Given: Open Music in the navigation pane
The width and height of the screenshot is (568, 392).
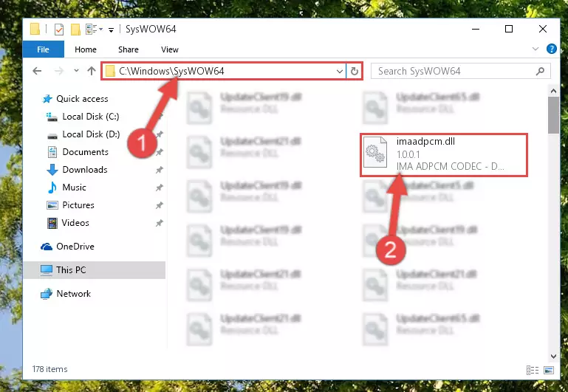Looking at the screenshot, I should point(75,188).
